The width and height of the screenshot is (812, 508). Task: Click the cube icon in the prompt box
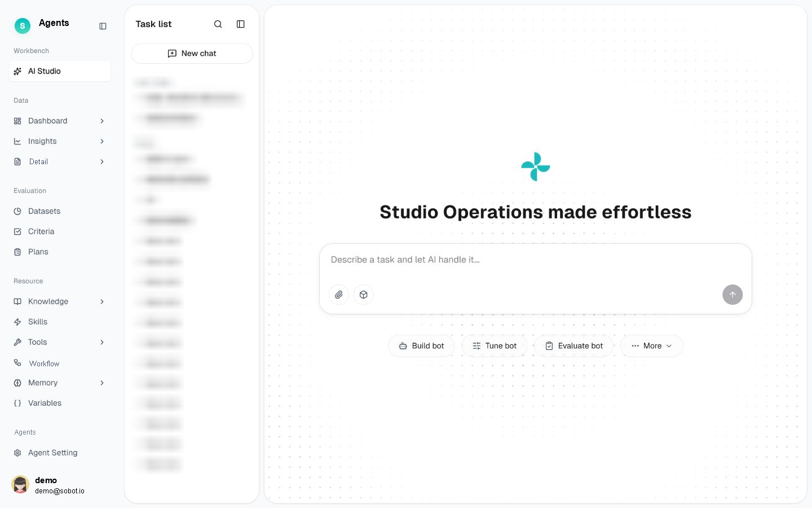(x=364, y=295)
